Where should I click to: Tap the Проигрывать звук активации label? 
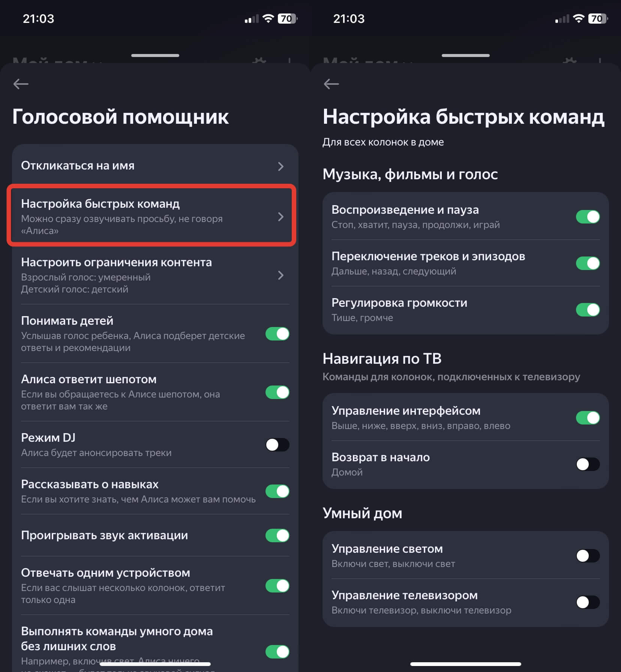pyautogui.click(x=104, y=535)
